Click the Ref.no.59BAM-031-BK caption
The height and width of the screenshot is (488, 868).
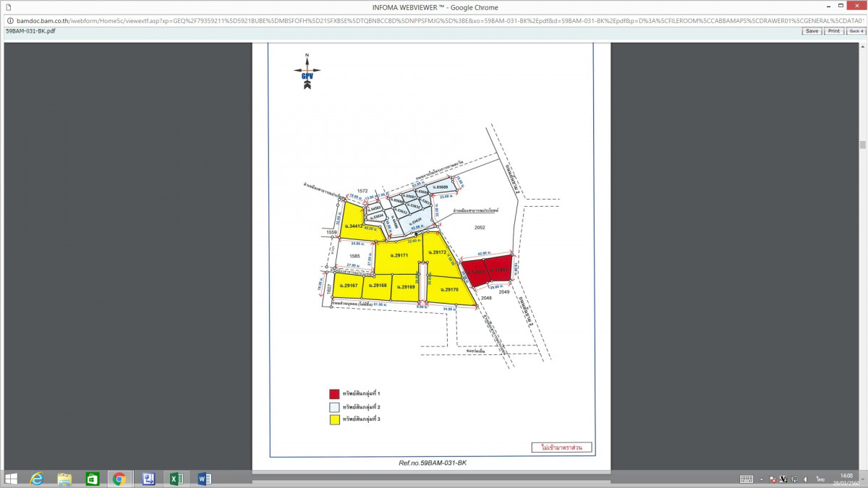tap(433, 462)
